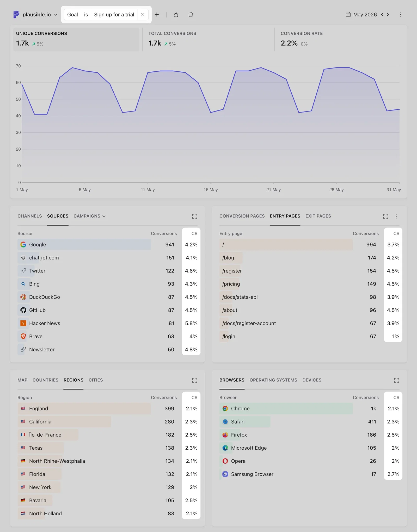Screen dimensions: 417x532
Task: Switch to the Devices tab
Action: (x=312, y=380)
